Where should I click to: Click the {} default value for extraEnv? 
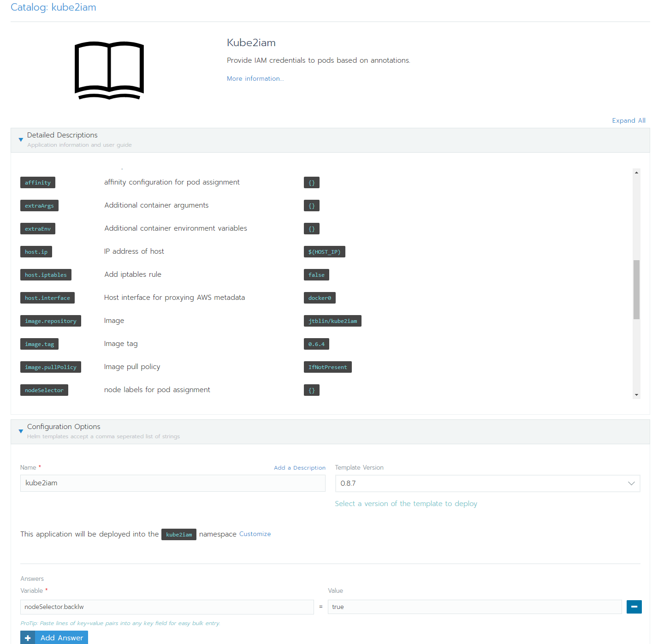click(x=312, y=229)
